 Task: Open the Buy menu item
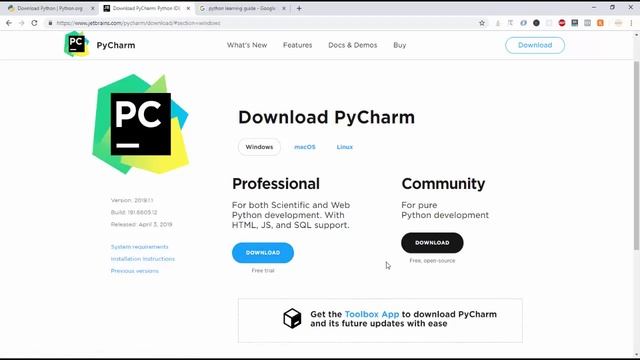(400, 45)
